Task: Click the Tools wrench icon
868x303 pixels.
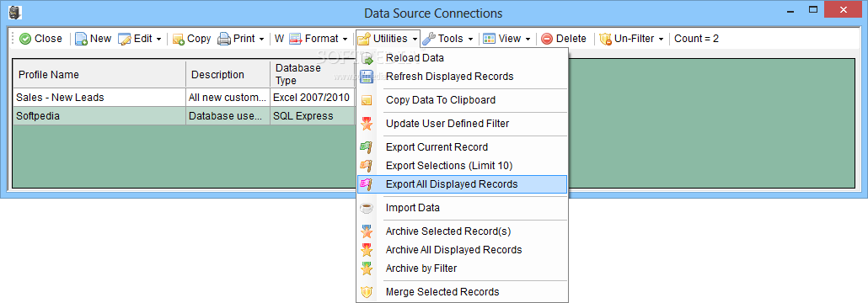Action: pos(429,39)
